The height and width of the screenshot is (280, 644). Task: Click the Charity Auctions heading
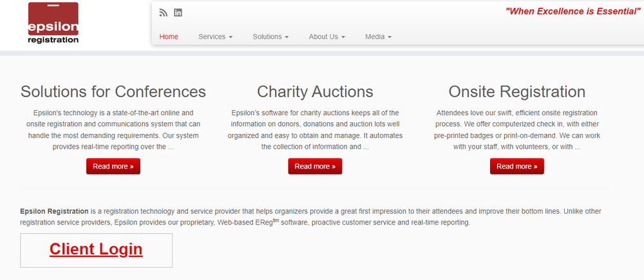[x=315, y=91]
